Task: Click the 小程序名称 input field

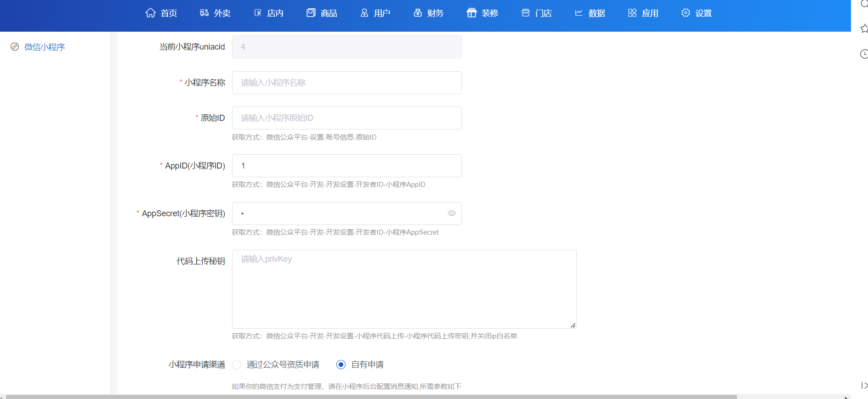Action: click(346, 83)
